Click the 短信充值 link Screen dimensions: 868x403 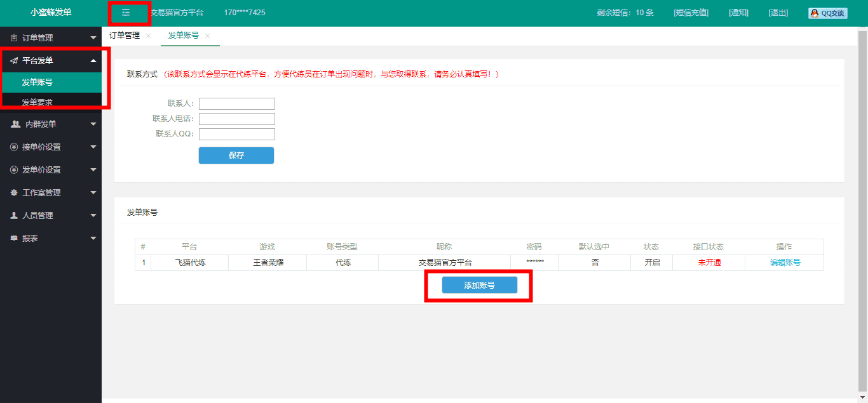[x=691, y=13]
